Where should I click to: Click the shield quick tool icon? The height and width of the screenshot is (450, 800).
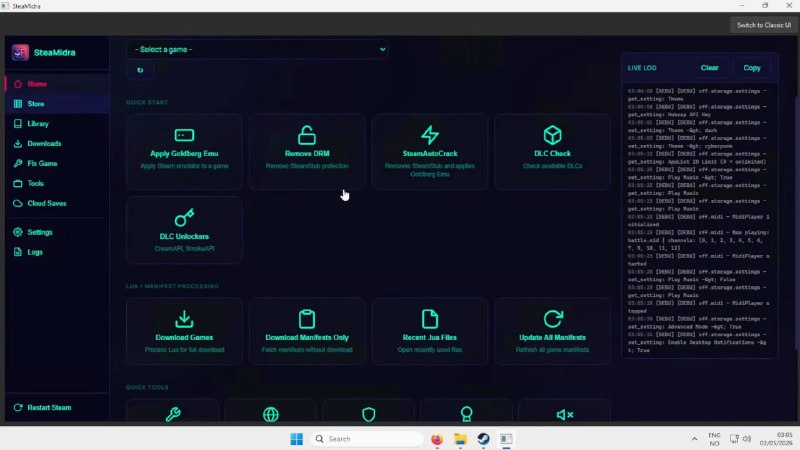(368, 414)
